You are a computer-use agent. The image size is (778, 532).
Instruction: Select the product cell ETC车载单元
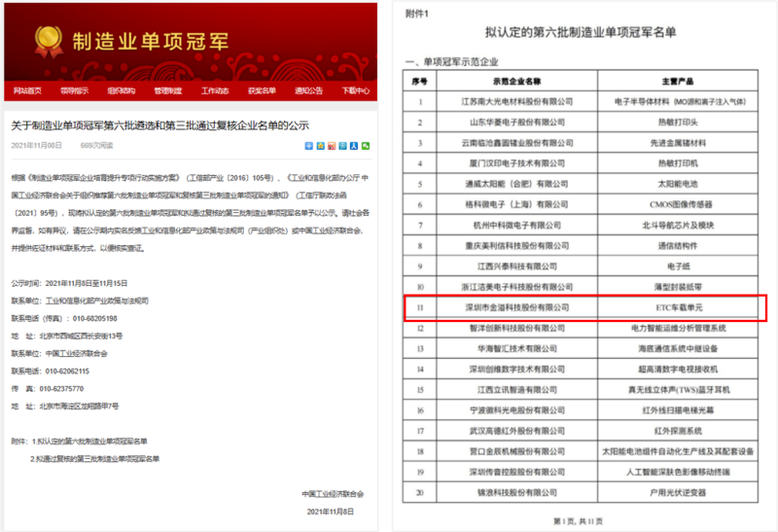pos(679,307)
